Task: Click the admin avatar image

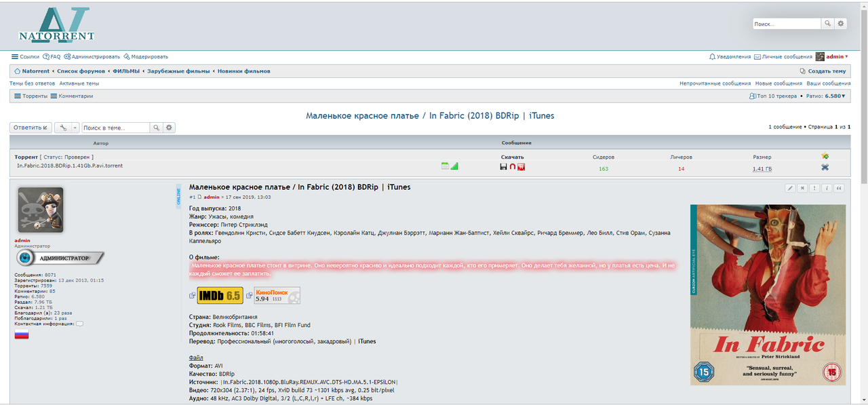Action: (x=41, y=210)
